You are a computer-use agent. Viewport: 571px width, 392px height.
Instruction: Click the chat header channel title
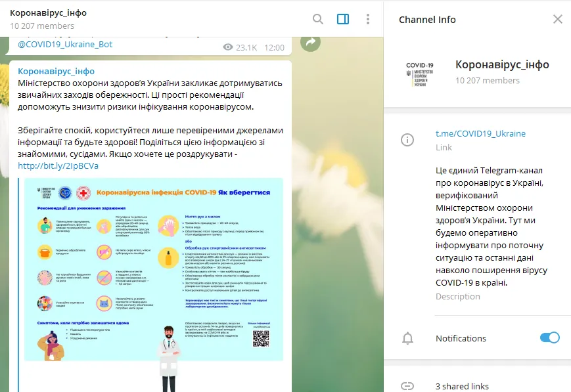point(48,13)
